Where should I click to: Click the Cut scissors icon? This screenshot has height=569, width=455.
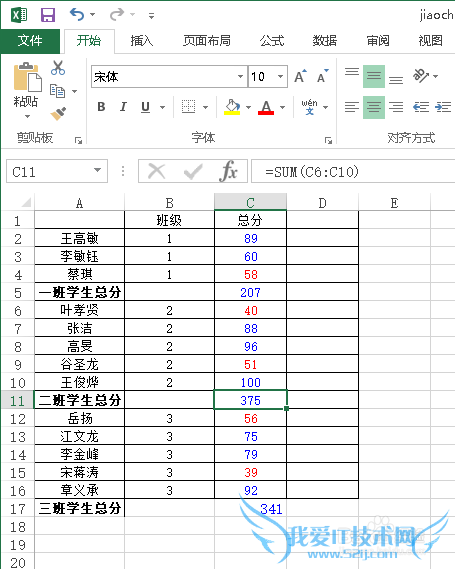pos(58,68)
